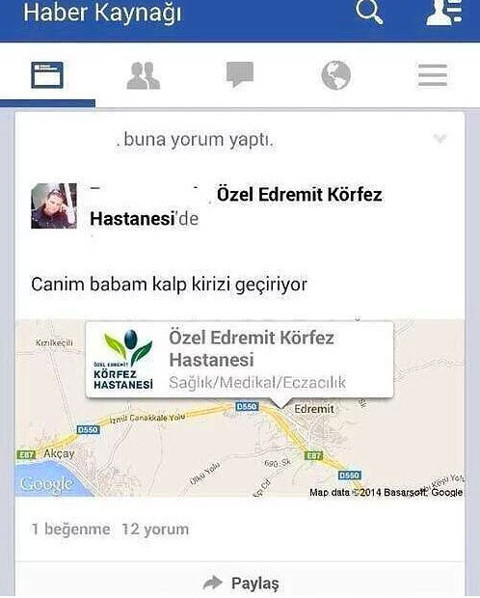Open the messages speech bubble icon

(240, 74)
